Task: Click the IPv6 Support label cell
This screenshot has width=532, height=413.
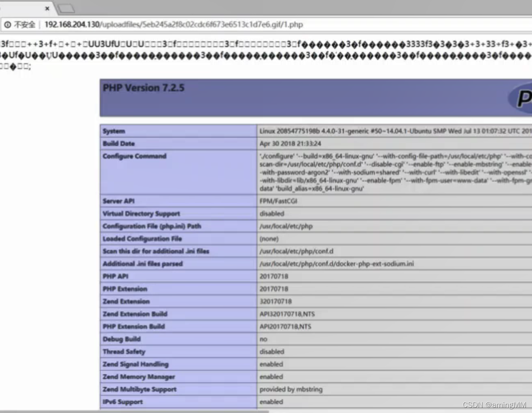Action: pyautogui.click(x=178, y=401)
